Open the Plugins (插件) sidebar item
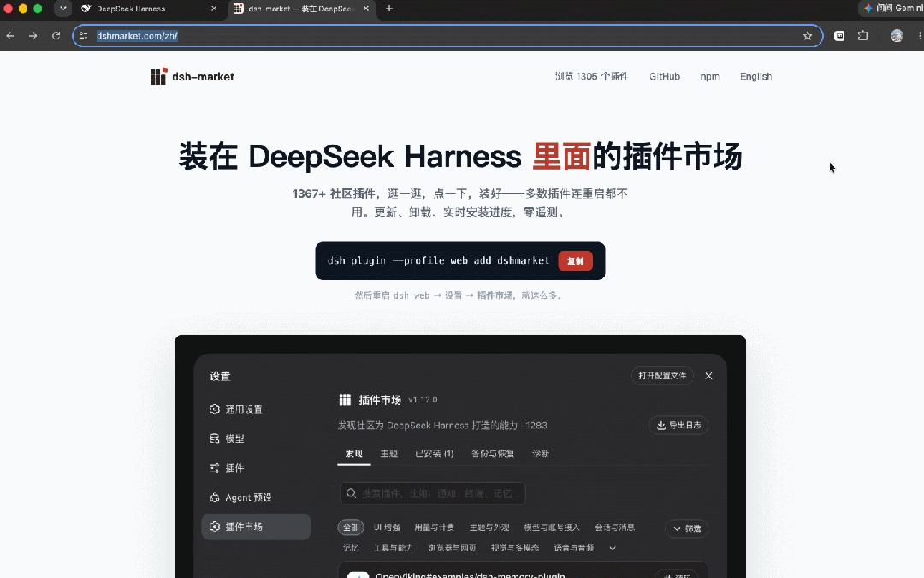Screen dimensions: 924x578 click(257, 468)
